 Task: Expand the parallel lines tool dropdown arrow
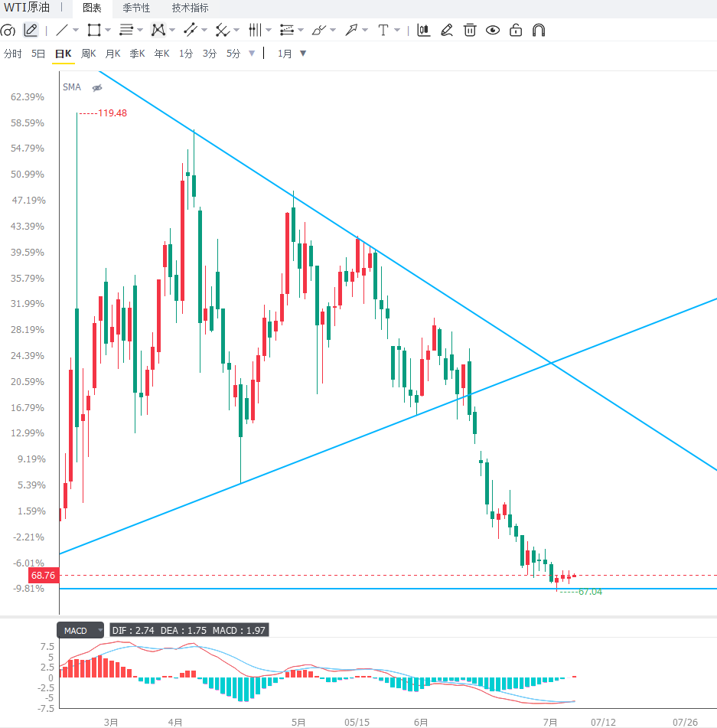click(140, 30)
